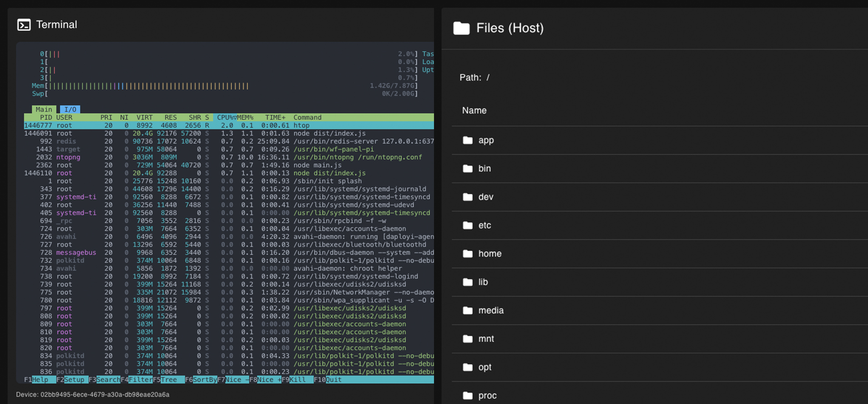Open the home folder name
Viewport: 868px width, 404px height.
click(490, 254)
